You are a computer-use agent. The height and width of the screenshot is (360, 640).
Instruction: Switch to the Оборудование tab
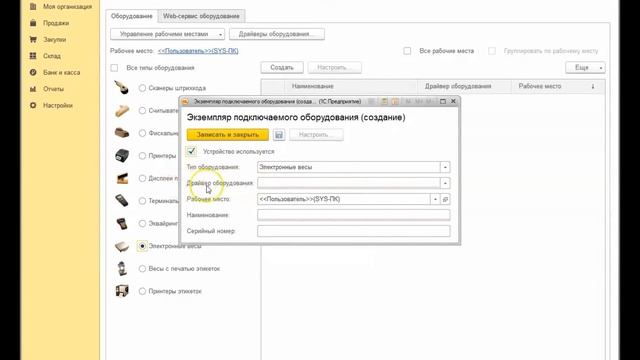pyautogui.click(x=131, y=16)
